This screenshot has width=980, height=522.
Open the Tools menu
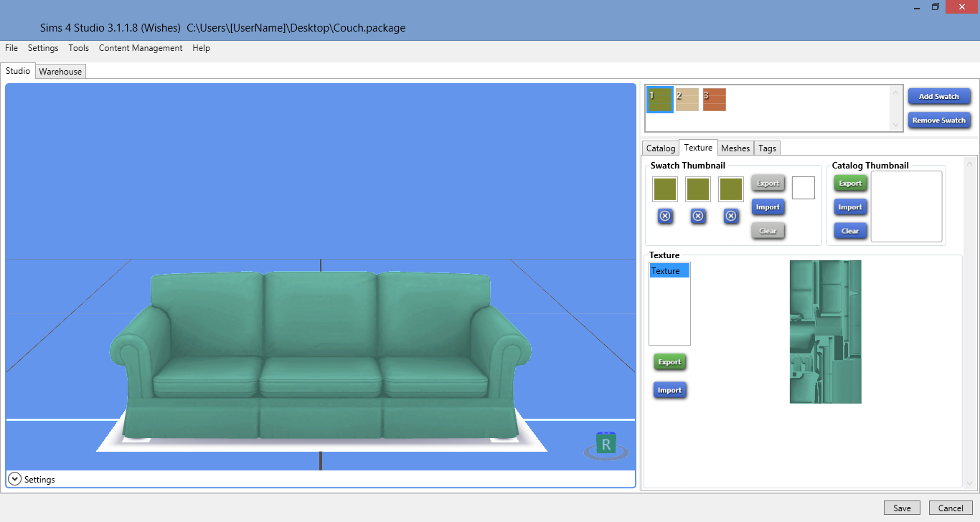coord(79,48)
